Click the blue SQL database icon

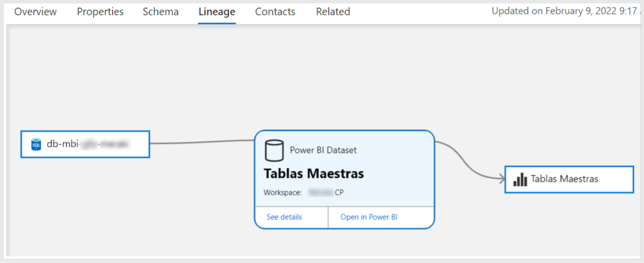click(36, 144)
